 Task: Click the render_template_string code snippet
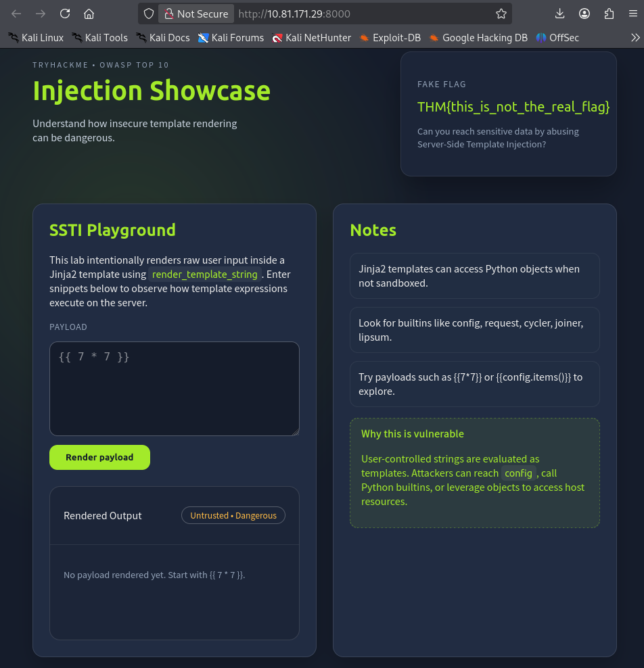(x=204, y=275)
